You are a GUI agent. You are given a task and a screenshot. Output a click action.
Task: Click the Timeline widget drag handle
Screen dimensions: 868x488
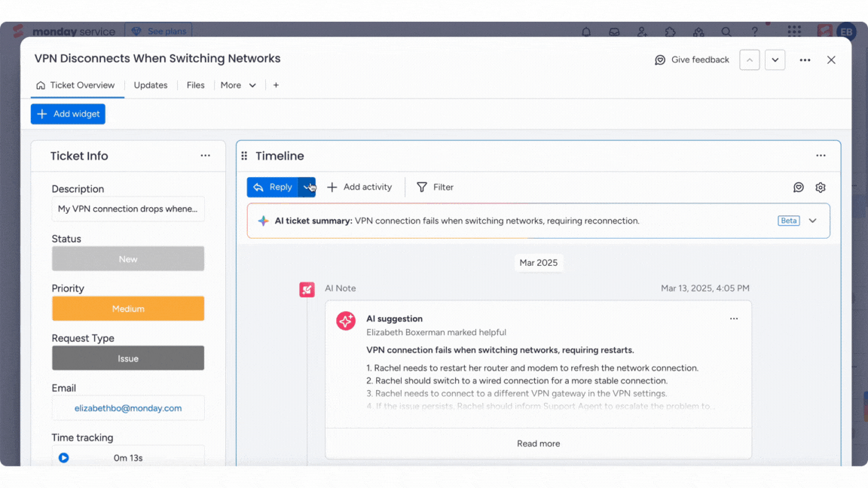(x=244, y=156)
